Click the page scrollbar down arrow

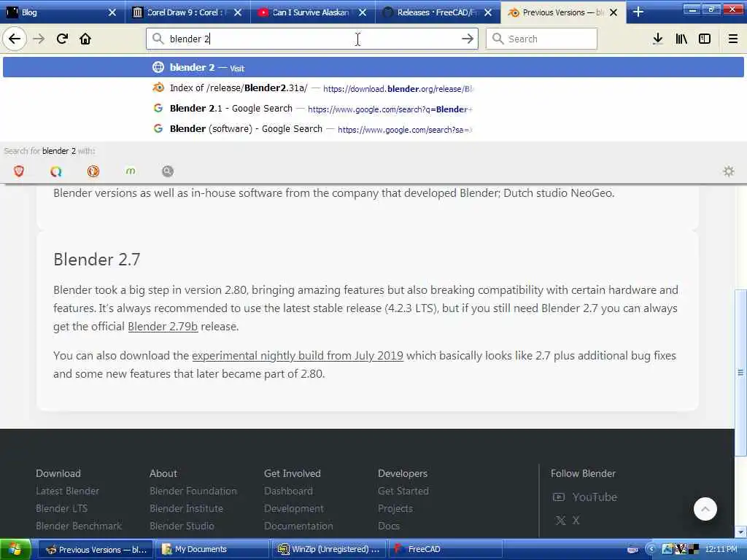pos(741,532)
